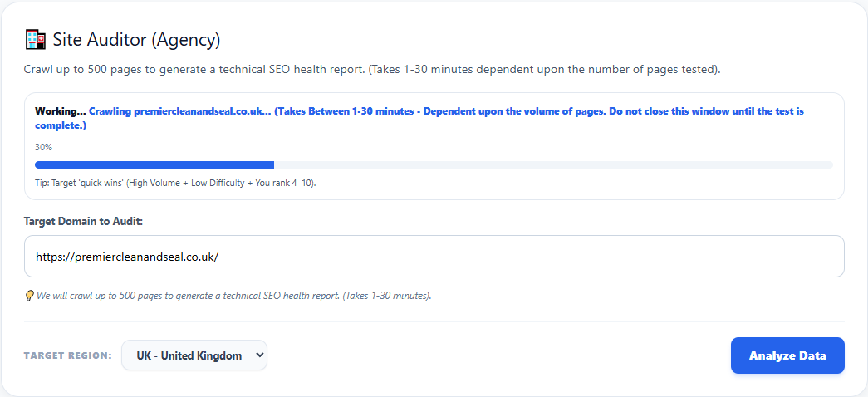Click the "Working..." status label
Screen dimensions: 868x397
(x=61, y=111)
